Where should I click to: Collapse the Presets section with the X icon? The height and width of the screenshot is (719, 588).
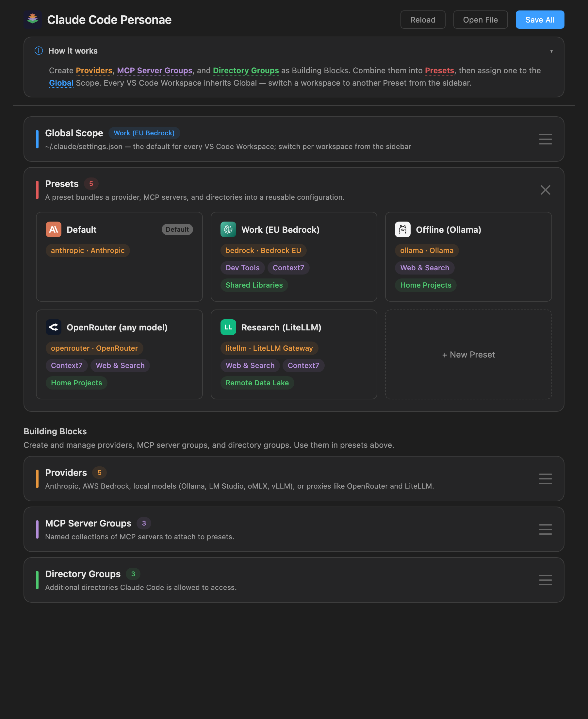545,190
